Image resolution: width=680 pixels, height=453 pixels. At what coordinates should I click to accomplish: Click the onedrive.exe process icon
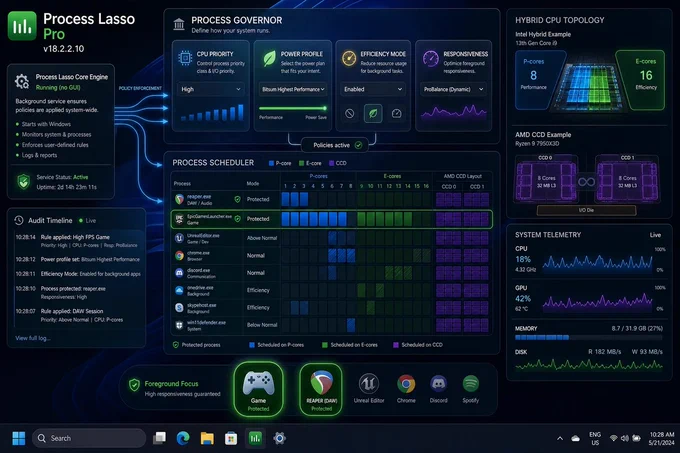coord(179,290)
